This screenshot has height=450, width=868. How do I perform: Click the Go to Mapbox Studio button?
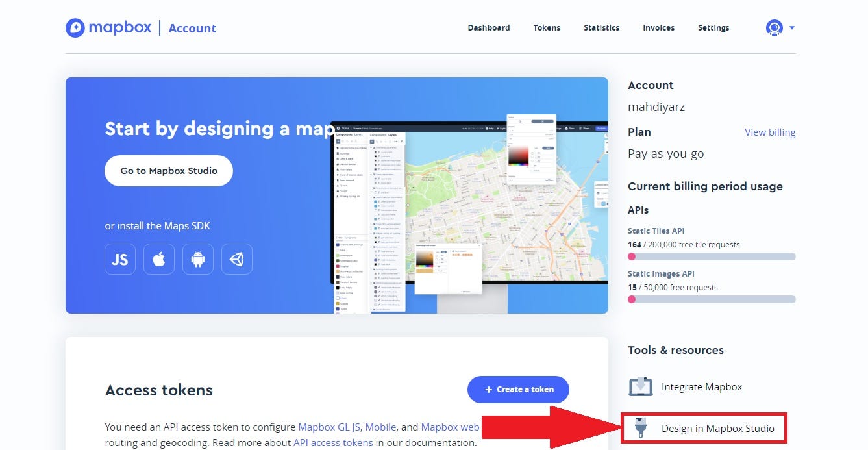168,171
